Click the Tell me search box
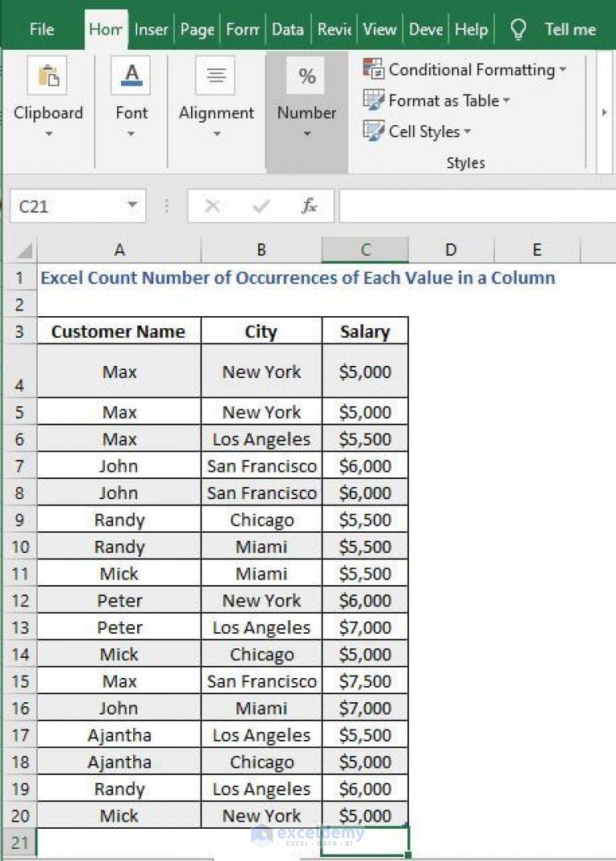616x861 pixels. click(570, 29)
